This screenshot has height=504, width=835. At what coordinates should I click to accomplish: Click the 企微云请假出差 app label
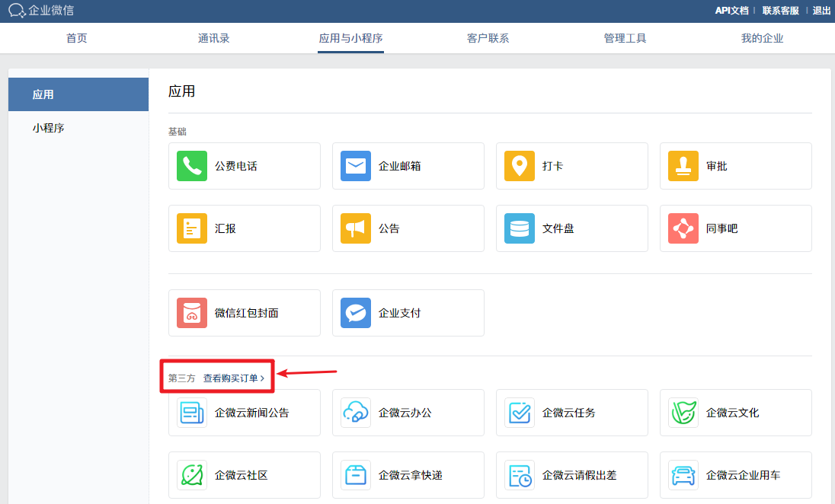579,475
